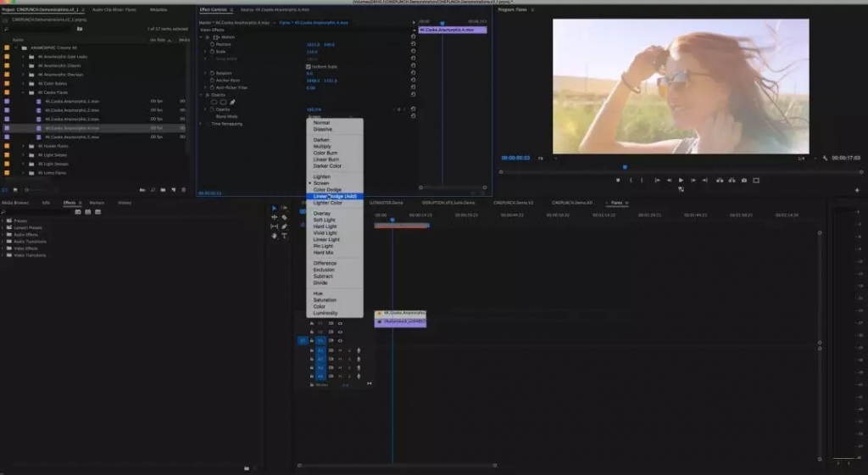Export frame with the camera icon

tap(744, 181)
